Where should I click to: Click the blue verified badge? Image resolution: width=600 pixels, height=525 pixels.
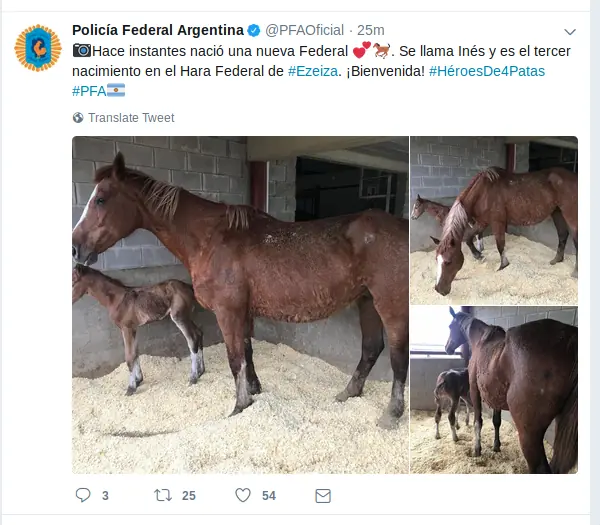coord(254,30)
